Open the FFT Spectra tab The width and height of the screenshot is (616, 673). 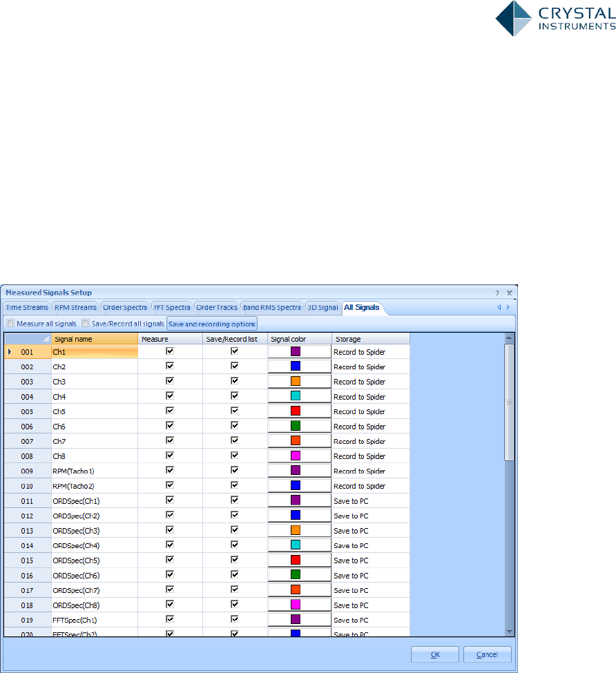click(172, 308)
